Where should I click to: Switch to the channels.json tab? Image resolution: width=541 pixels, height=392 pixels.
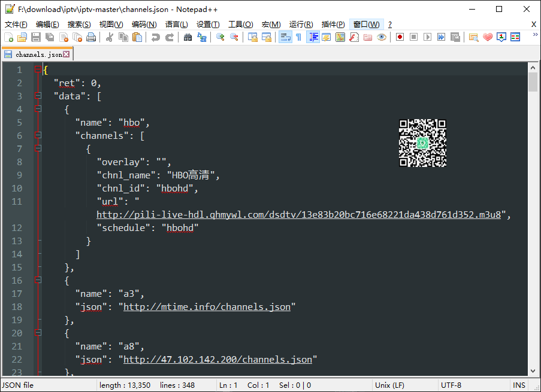(x=37, y=54)
